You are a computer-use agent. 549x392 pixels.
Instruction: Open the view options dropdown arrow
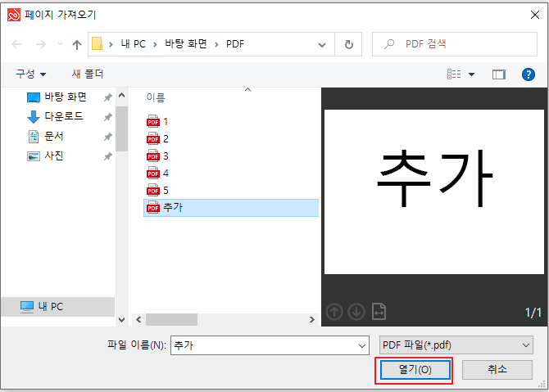pos(472,74)
